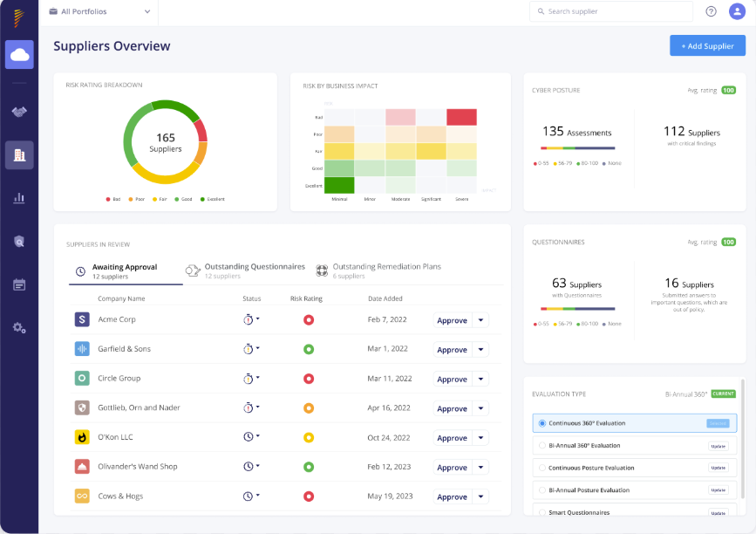The width and height of the screenshot is (756, 534).
Task: Open Cows & Hogs status dropdown
Action: tap(251, 496)
